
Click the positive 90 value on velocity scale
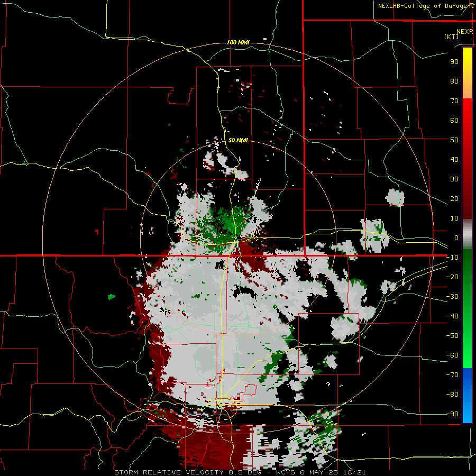coord(454,62)
